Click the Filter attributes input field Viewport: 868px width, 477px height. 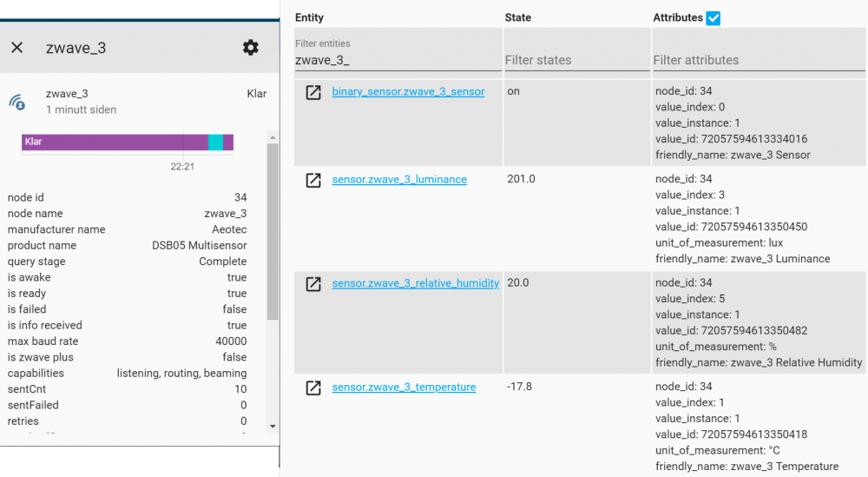[757, 60]
